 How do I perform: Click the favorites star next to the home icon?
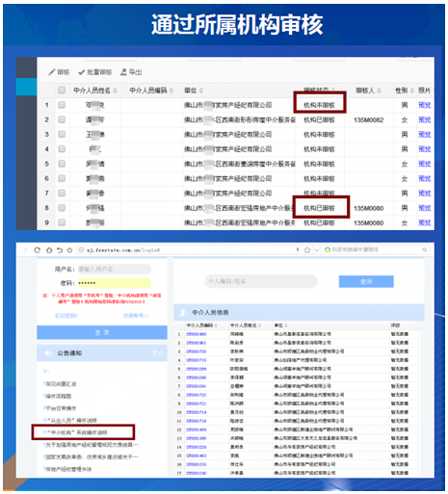coord(69,250)
